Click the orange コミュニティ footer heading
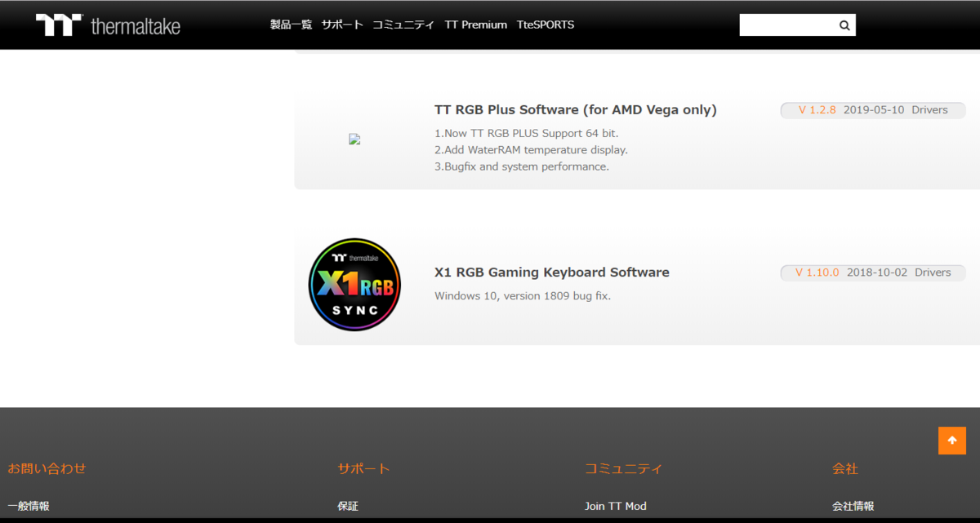The width and height of the screenshot is (980, 523). (623, 468)
